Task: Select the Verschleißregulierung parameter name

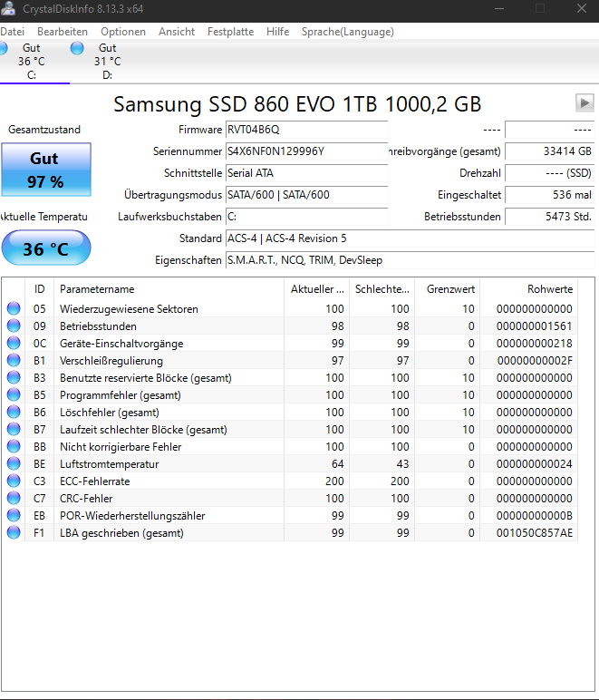Action: coord(111,361)
